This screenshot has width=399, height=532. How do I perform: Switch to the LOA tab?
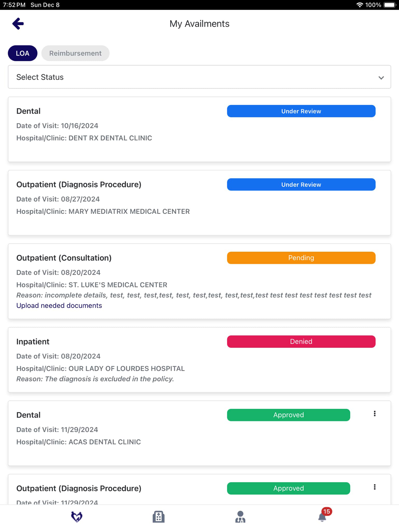[23, 53]
